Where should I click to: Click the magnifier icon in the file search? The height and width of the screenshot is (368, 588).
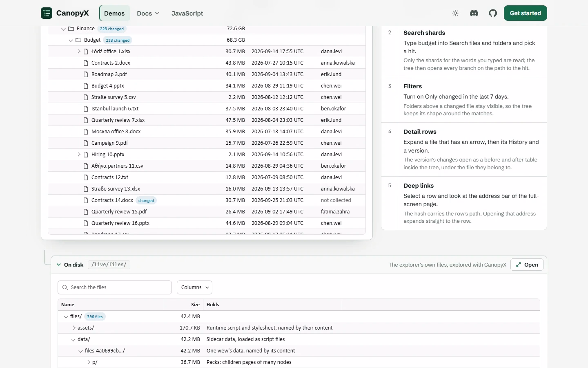(x=65, y=287)
